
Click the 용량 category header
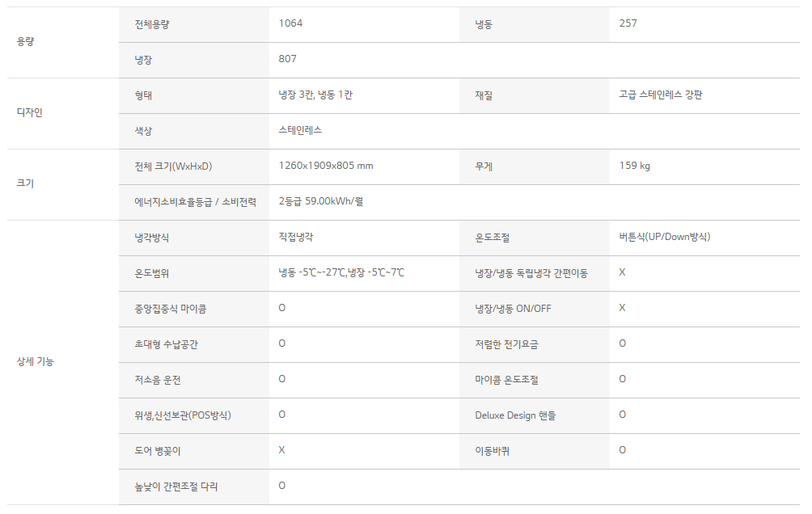tap(25, 41)
